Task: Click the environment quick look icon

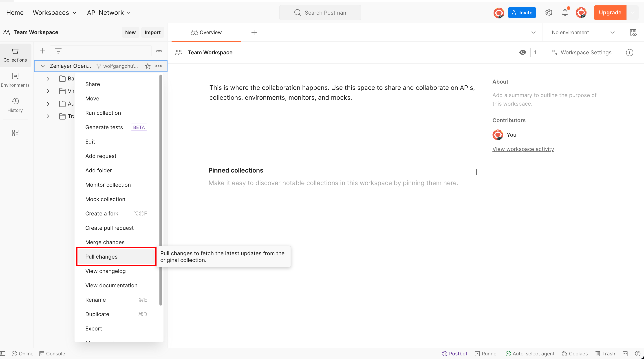Action: tap(633, 33)
